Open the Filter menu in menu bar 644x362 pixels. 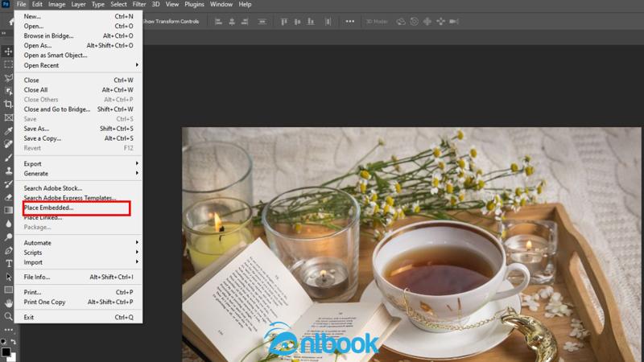(x=139, y=4)
